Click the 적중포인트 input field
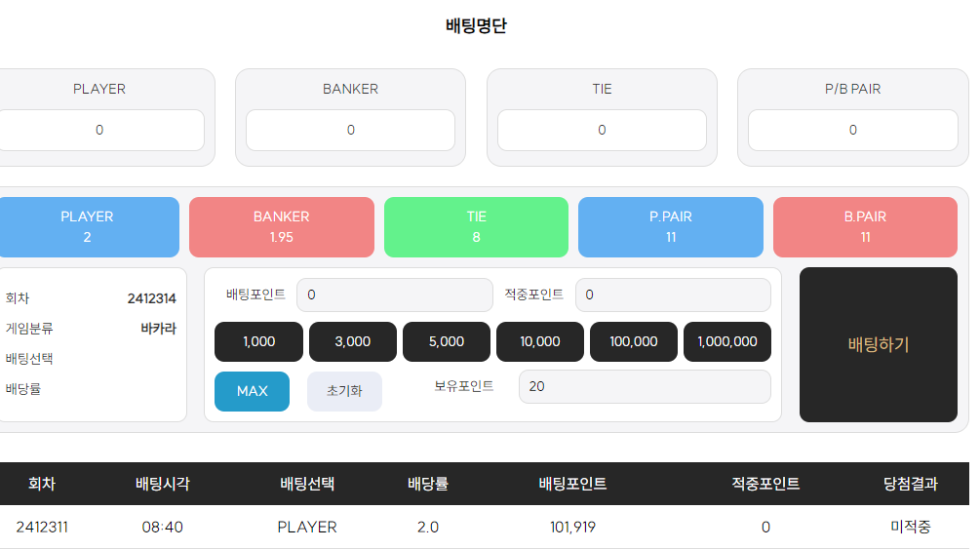Viewport: 980px width, 550px height. pos(673,295)
